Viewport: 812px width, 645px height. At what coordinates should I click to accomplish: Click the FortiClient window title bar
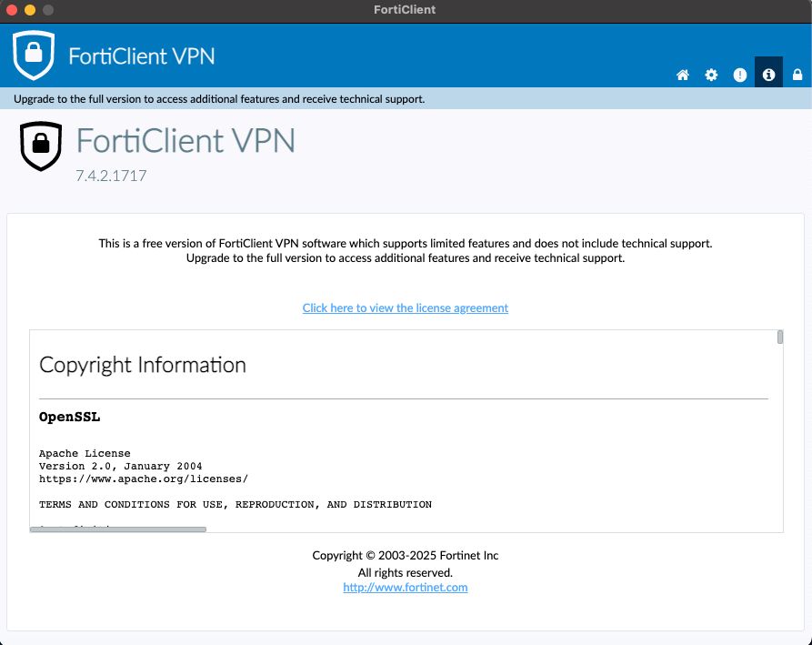[405, 10]
